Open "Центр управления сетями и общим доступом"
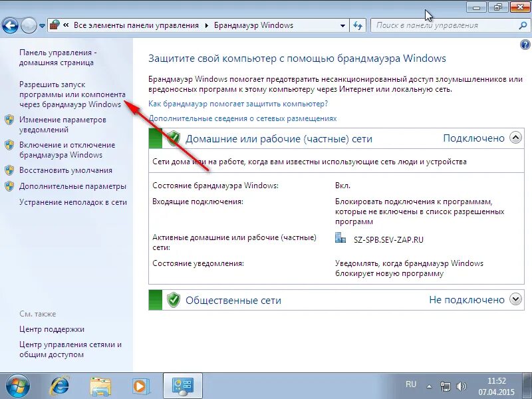This screenshot has height=399, width=532. click(x=70, y=350)
